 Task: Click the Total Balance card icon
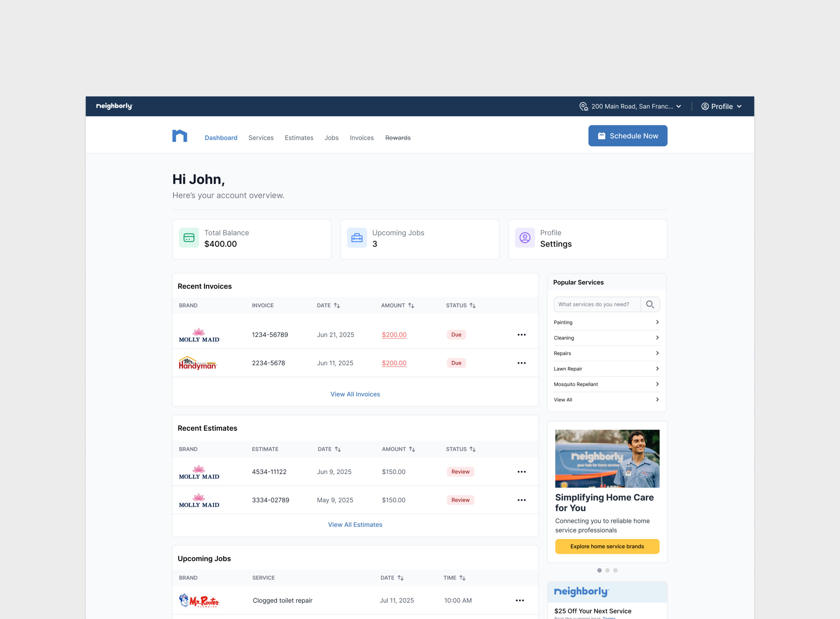click(x=189, y=238)
